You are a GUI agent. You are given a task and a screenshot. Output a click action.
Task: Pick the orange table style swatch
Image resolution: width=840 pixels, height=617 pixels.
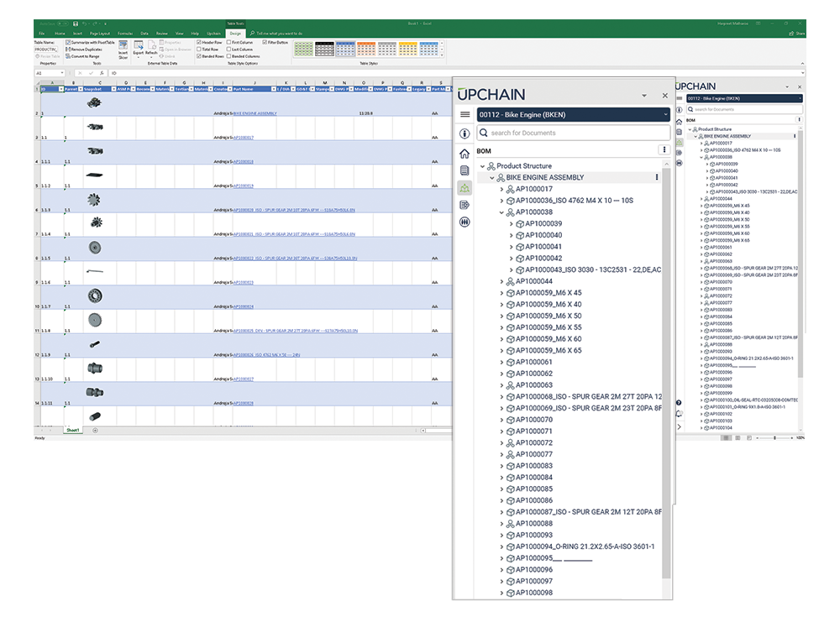tap(366, 50)
